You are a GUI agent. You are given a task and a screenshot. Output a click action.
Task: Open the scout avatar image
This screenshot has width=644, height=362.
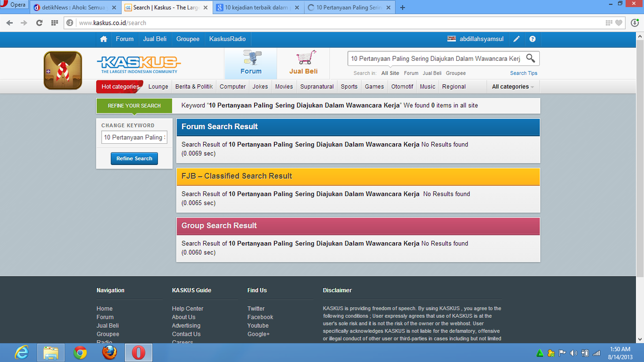pyautogui.click(x=63, y=70)
